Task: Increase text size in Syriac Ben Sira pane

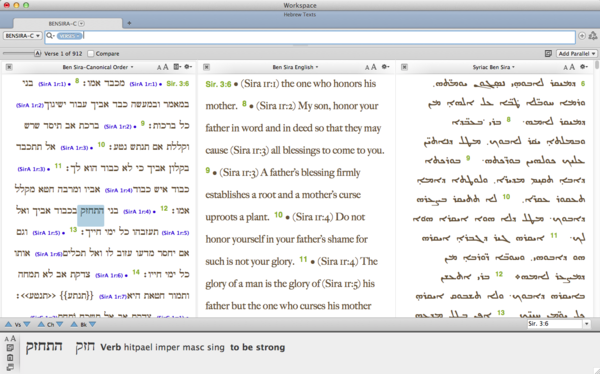Action: pos(572,67)
